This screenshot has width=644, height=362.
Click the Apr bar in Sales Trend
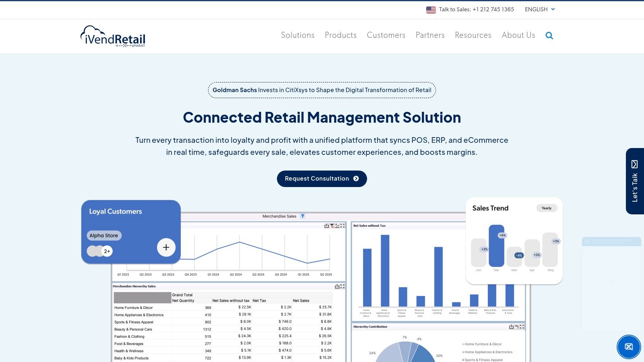[x=532, y=253]
